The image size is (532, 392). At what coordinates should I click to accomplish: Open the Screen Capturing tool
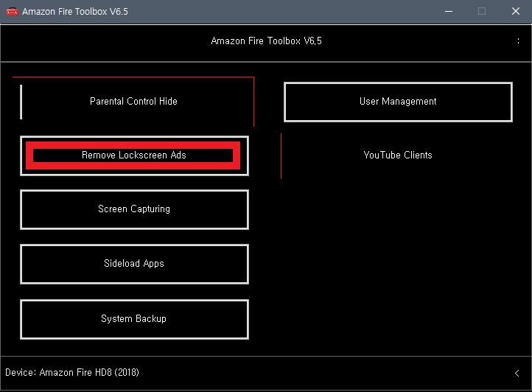click(134, 209)
